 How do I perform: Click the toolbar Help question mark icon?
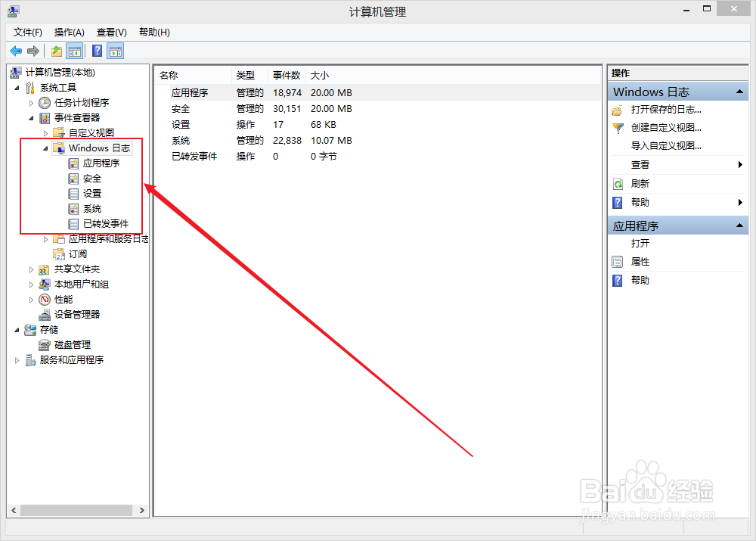pyautogui.click(x=97, y=51)
